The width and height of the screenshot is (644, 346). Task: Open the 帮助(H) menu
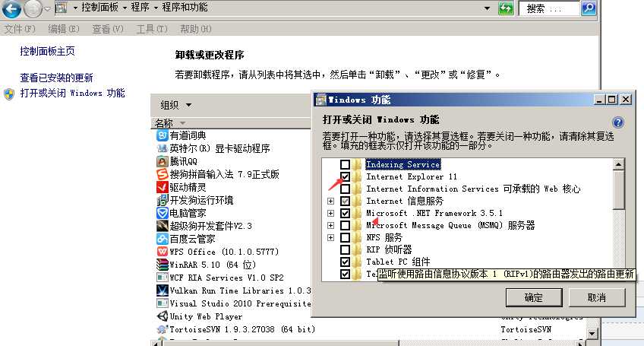(x=195, y=29)
